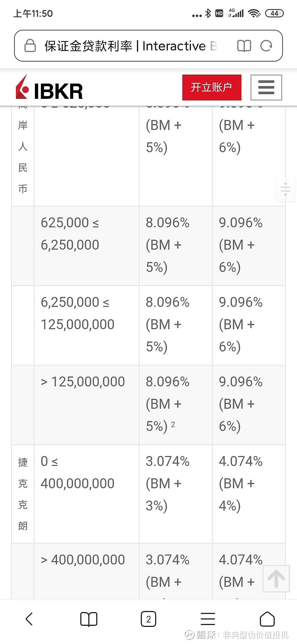Viewport: 297px width, 644px height.
Task: Select the > 125,000,000 tier cell
Action: pyautogui.click(x=86, y=405)
